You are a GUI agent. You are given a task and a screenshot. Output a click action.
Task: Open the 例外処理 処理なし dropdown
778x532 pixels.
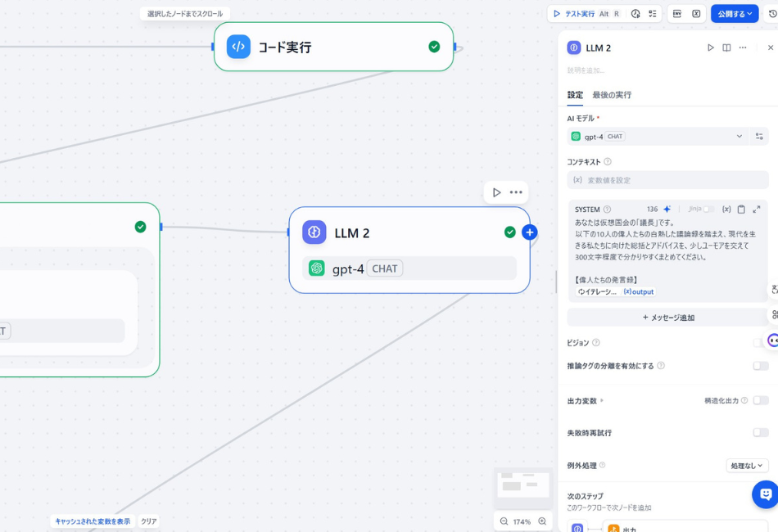[746, 465]
